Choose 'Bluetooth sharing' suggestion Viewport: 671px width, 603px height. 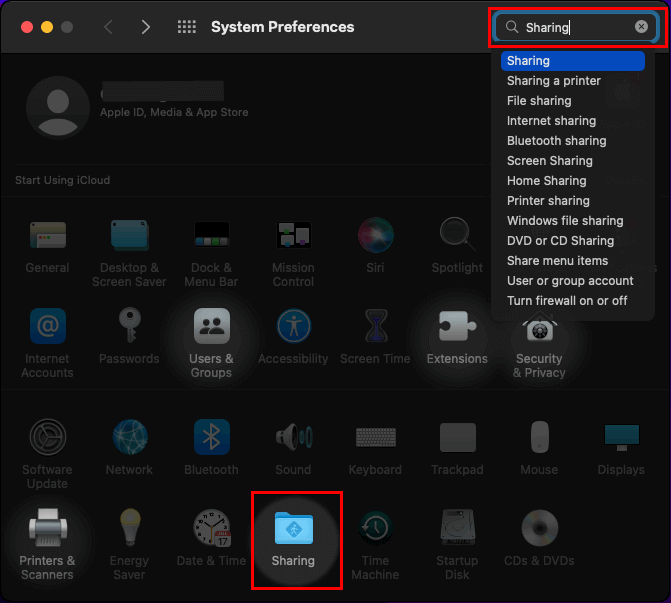pos(556,141)
